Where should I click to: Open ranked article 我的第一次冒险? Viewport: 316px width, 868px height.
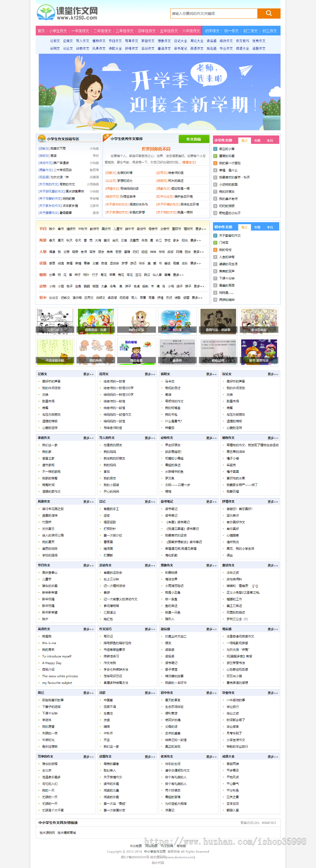[x=230, y=163]
